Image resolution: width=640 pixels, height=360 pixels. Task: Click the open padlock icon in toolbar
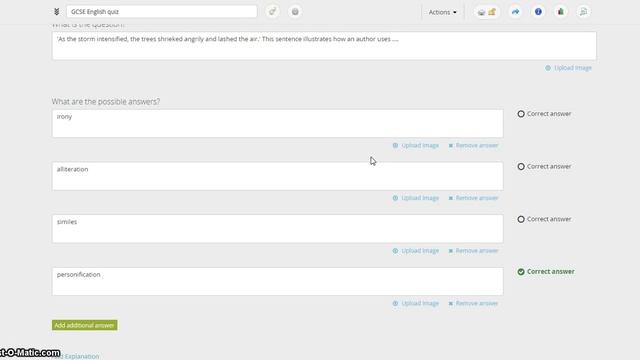tap(492, 12)
